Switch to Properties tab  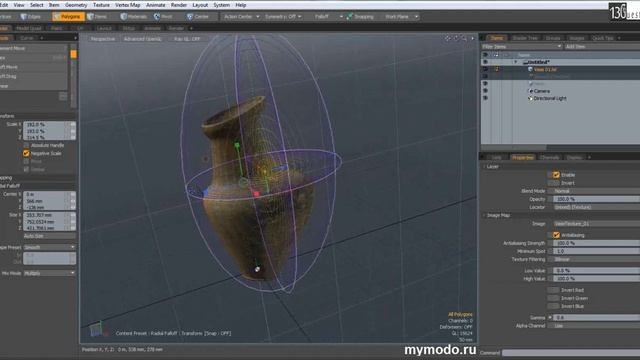(x=522, y=157)
